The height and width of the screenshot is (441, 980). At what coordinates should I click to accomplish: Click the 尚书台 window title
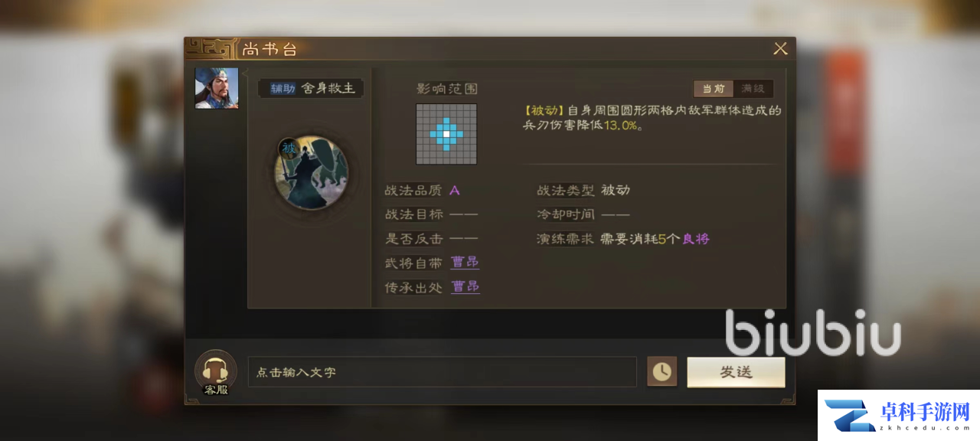click(x=269, y=50)
